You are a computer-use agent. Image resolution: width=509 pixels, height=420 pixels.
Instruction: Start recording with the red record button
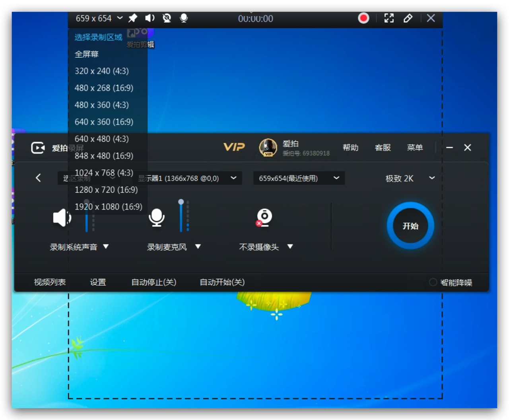363,18
